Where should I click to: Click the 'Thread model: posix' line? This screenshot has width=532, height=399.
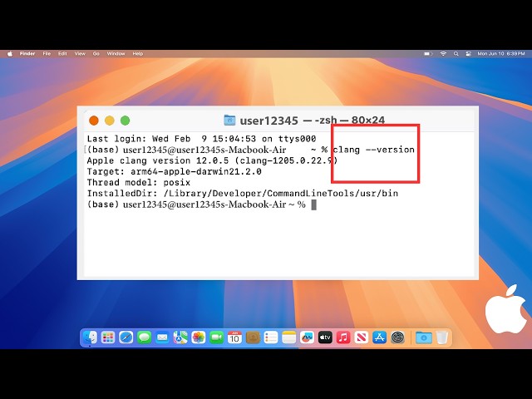[x=139, y=183]
